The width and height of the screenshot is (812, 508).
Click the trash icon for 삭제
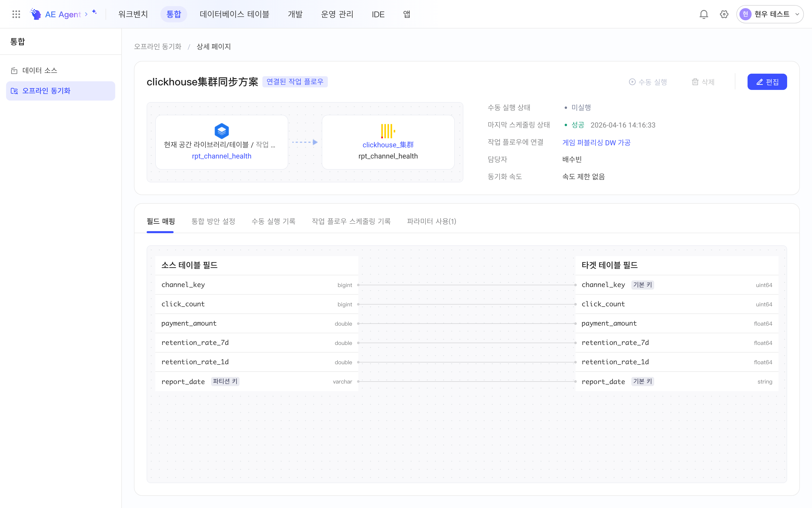point(695,82)
